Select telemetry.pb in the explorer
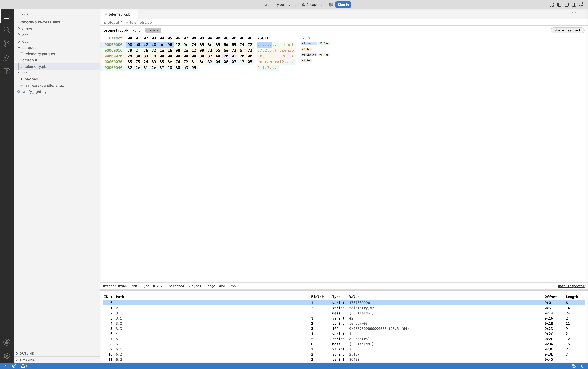 point(57,66)
